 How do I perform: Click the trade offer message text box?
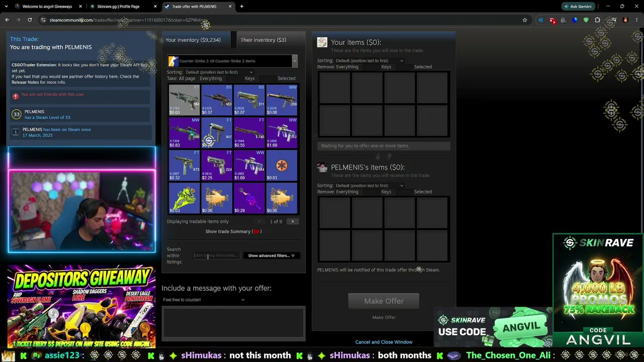click(x=233, y=322)
